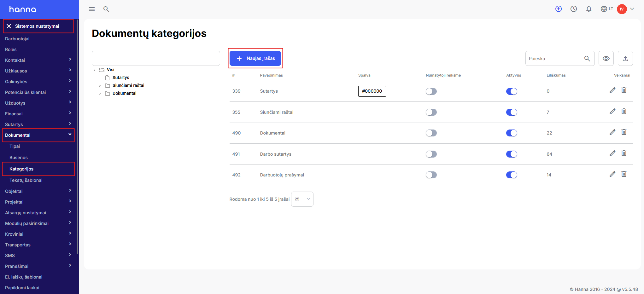Open Būsenos submenu item
Image resolution: width=644 pixels, height=294 pixels.
(19, 158)
